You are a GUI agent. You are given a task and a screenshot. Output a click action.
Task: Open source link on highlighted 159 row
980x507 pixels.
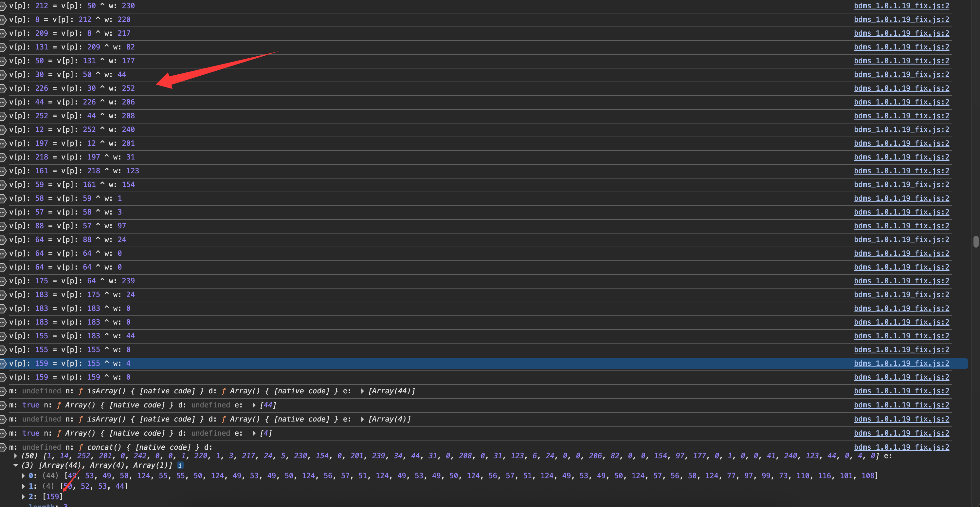pyautogui.click(x=901, y=364)
